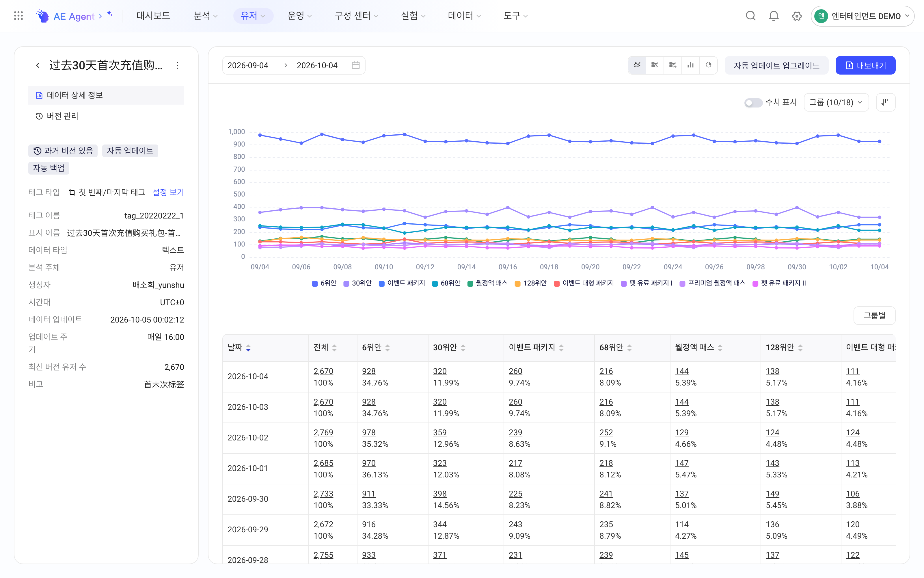Open the 엔터테인먼트 DEMO project selector
Screen dimensions: 924x578
click(x=862, y=16)
